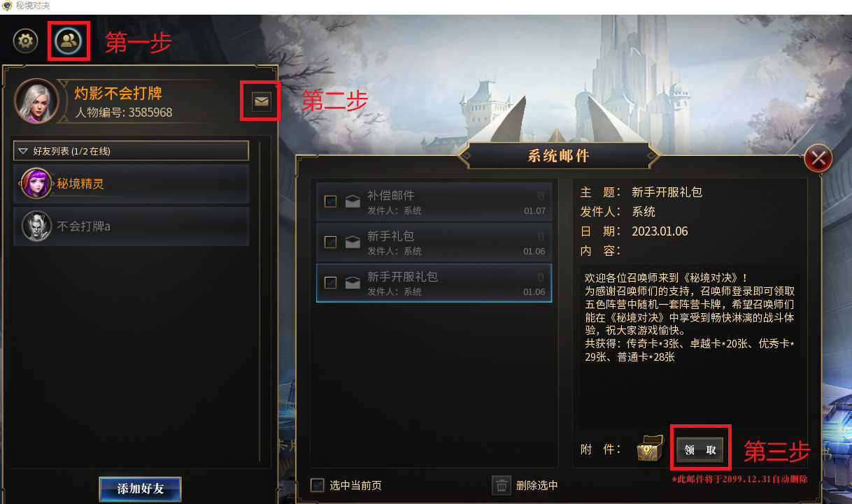852x504 pixels.
Task: Check the 新手礼包 mail checkbox
Action: [331, 243]
